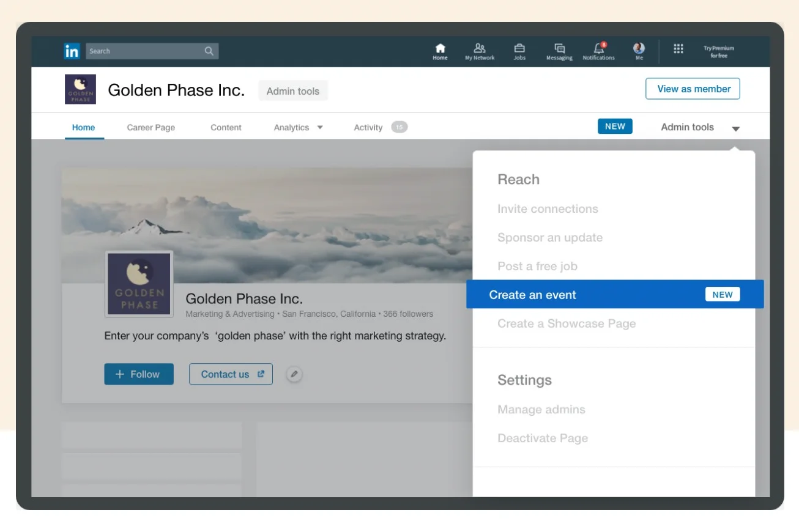This screenshot has height=532, width=799.
Task: Open the Home nav icon
Action: (440, 48)
